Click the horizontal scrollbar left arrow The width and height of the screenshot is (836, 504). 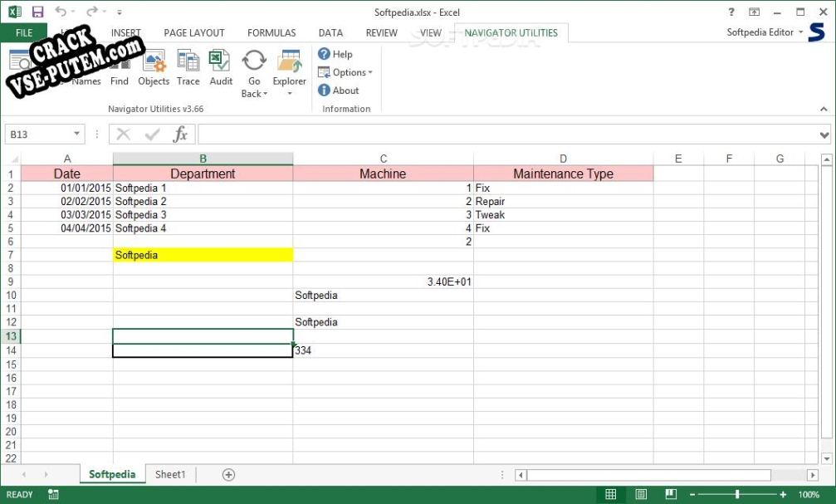(x=521, y=475)
